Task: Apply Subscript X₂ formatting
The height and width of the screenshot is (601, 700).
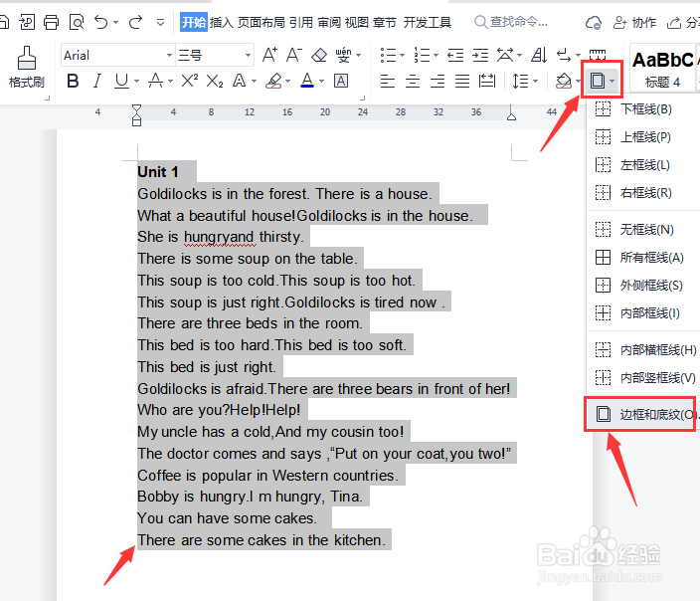Action: [215, 82]
